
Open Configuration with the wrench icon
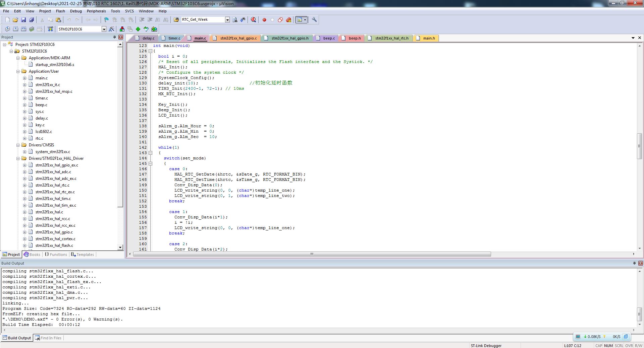[x=314, y=20]
